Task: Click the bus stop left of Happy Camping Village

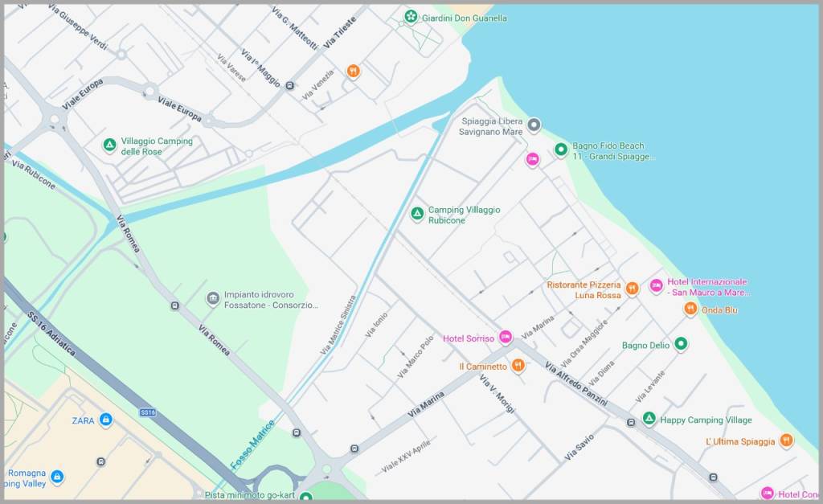Action: point(631,422)
